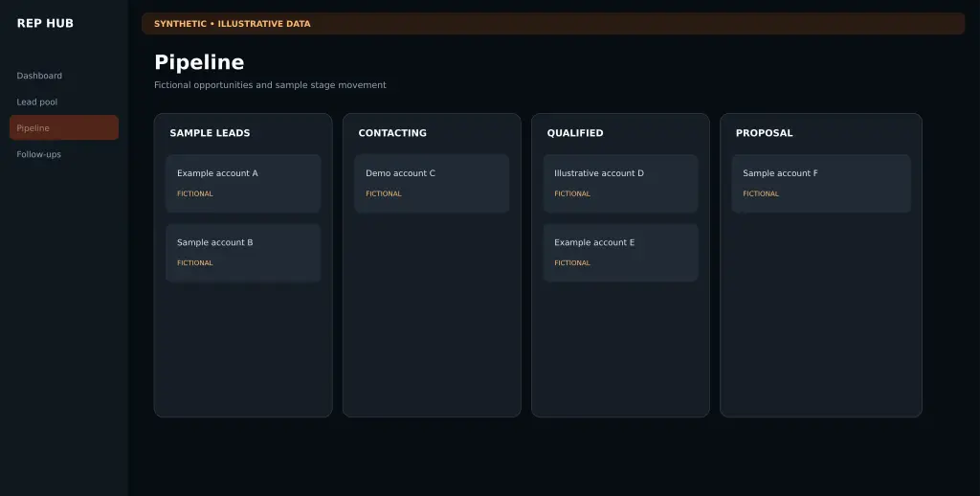Open the Sample account F card
Screen dimensions: 980x496
click(x=821, y=183)
